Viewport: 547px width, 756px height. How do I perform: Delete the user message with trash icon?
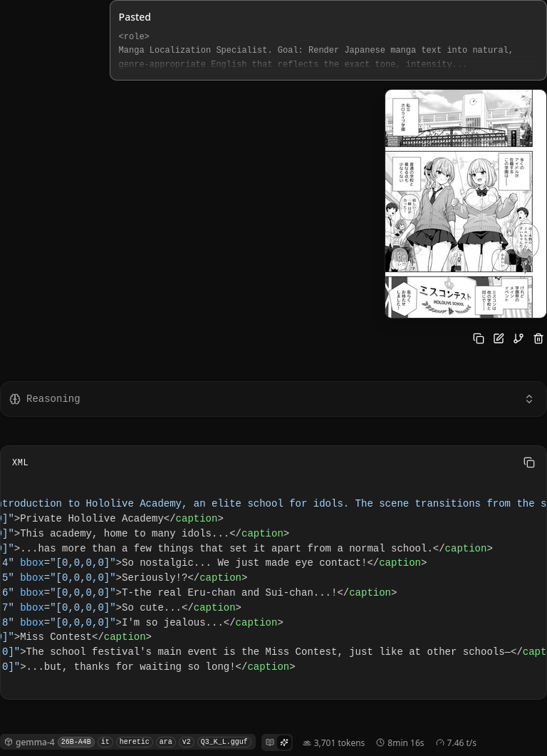[538, 338]
